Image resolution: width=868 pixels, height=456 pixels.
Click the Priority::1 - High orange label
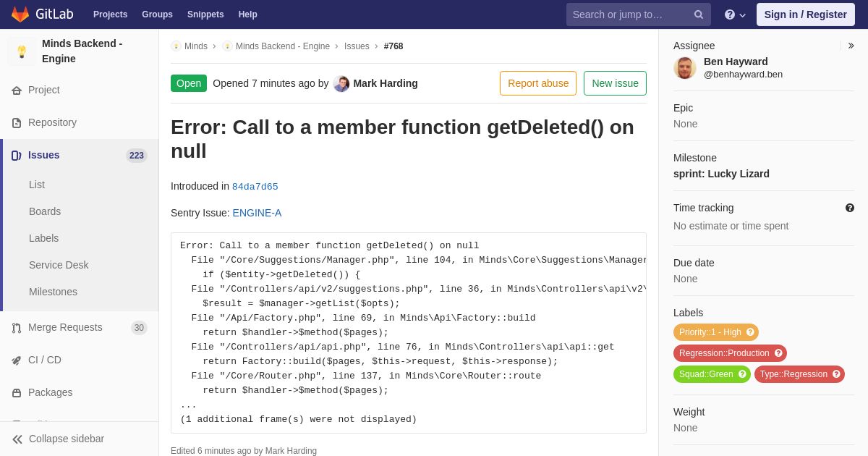click(716, 332)
